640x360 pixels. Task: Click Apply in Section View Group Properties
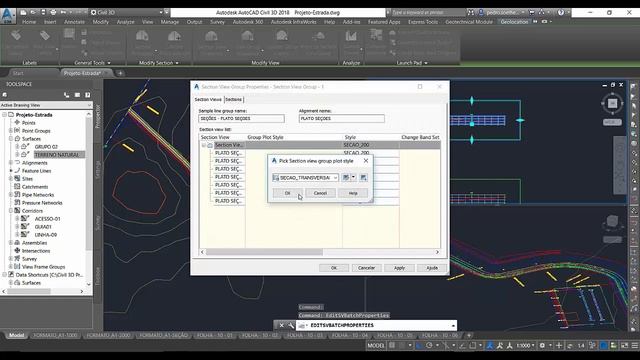399,268
